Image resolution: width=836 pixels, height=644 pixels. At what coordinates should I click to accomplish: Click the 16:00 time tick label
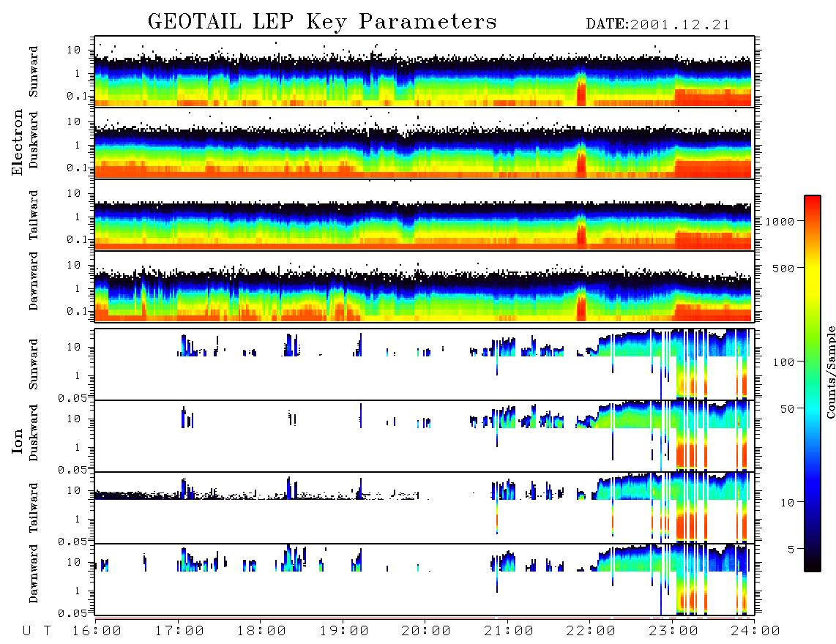click(97, 631)
